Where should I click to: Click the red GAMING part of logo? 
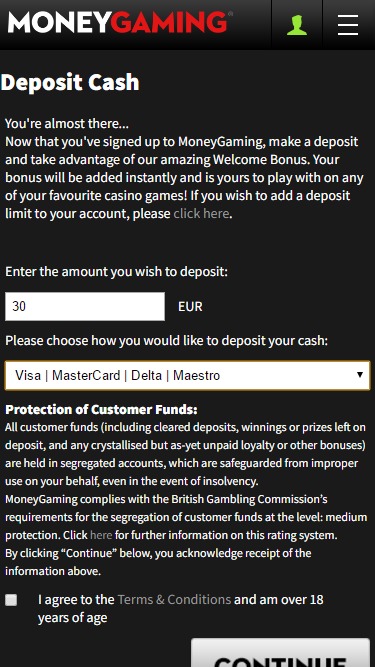[172, 22]
